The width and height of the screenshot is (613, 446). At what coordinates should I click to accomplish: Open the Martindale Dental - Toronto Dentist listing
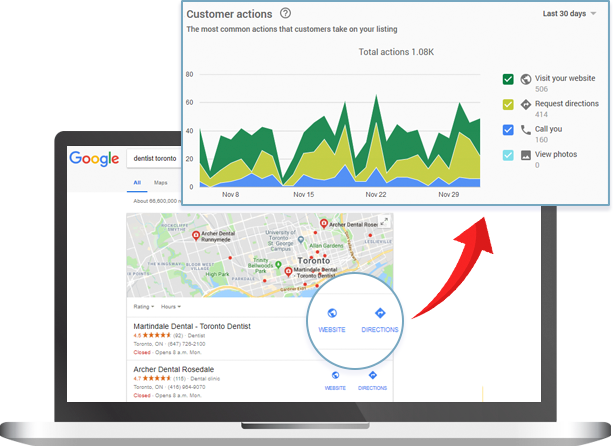(x=191, y=327)
